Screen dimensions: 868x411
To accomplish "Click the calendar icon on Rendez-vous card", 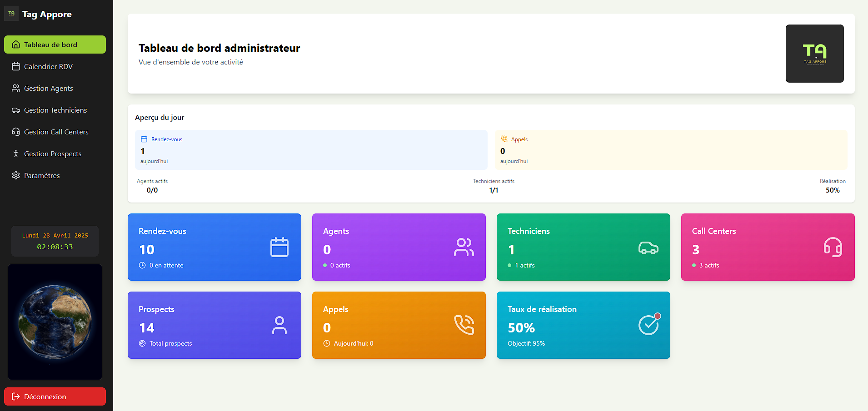I will click(279, 247).
